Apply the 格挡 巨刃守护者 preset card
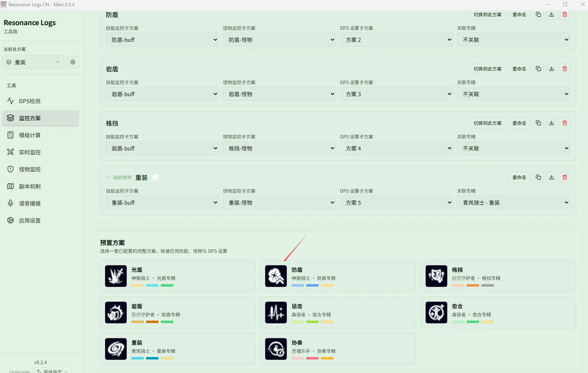The image size is (588, 373). [x=498, y=276]
